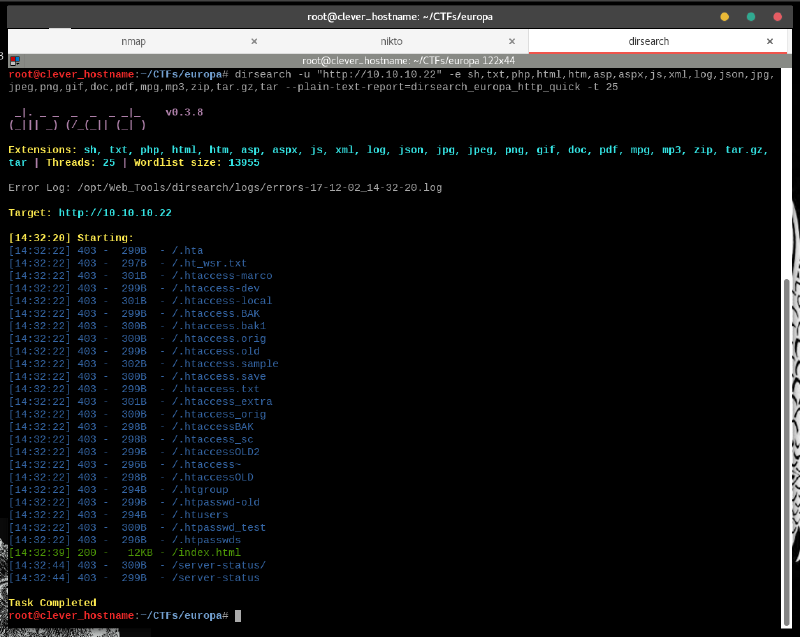The height and width of the screenshot is (637, 800).
Task: Close the dirsearch tab
Action: (x=770, y=41)
